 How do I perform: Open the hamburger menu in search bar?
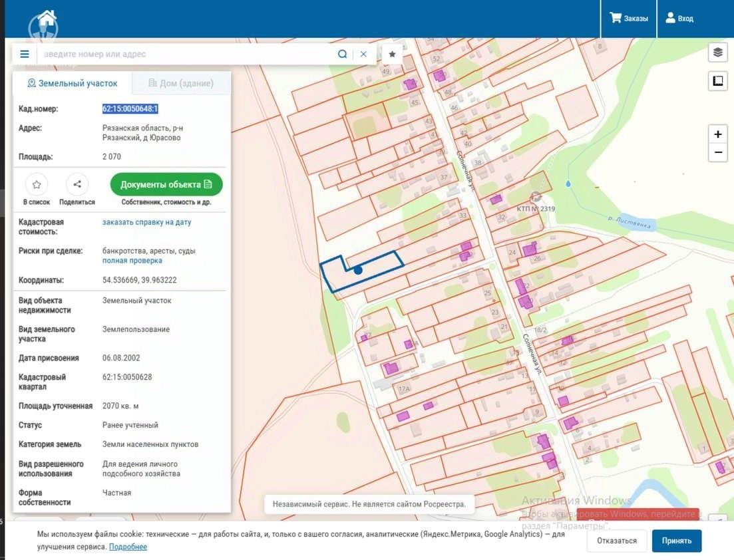(x=25, y=55)
